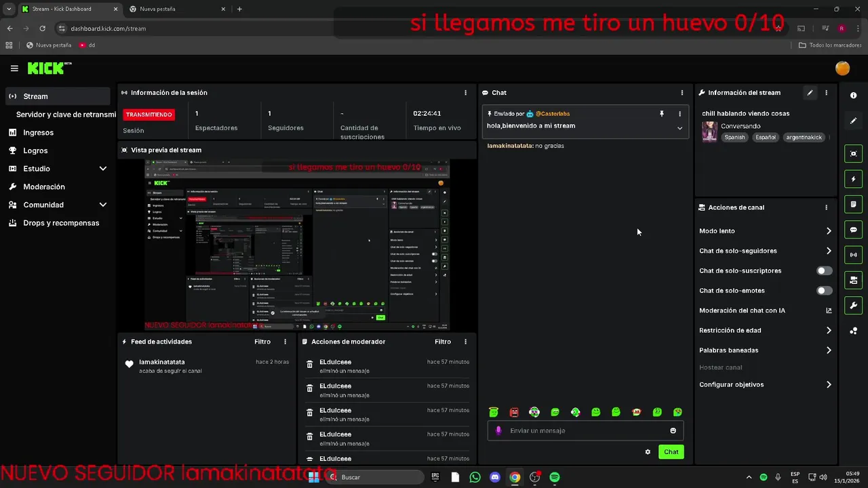Open Feed de actividades three-dot options
This screenshot has height=488, width=868.
285,342
